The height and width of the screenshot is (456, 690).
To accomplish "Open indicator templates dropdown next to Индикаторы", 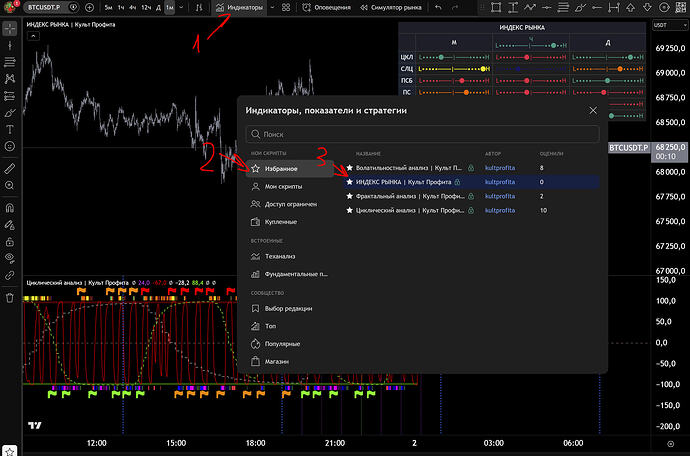I will point(272,7).
